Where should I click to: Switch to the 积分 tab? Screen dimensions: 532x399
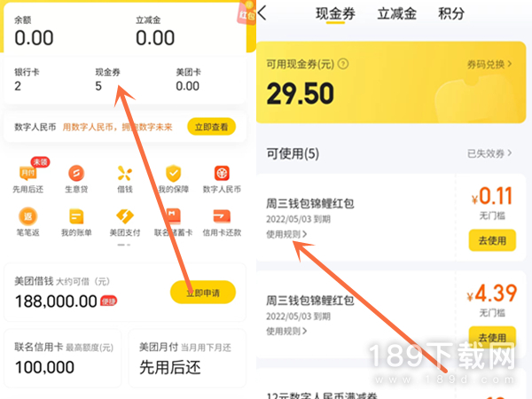pyautogui.click(x=451, y=14)
